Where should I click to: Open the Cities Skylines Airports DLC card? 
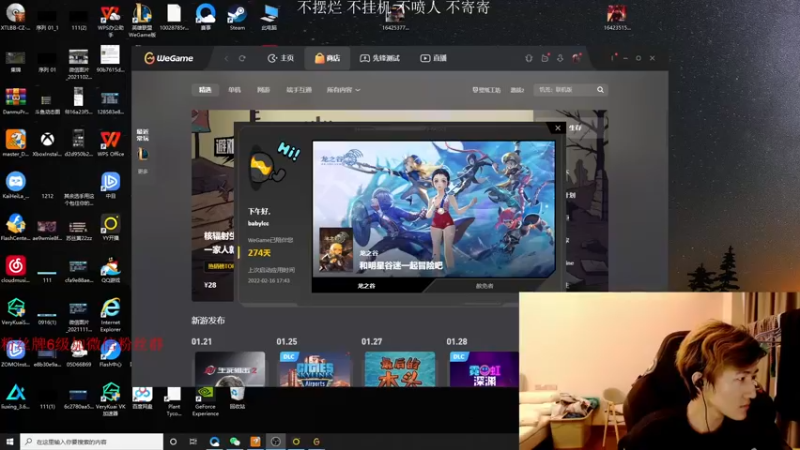coord(315,369)
